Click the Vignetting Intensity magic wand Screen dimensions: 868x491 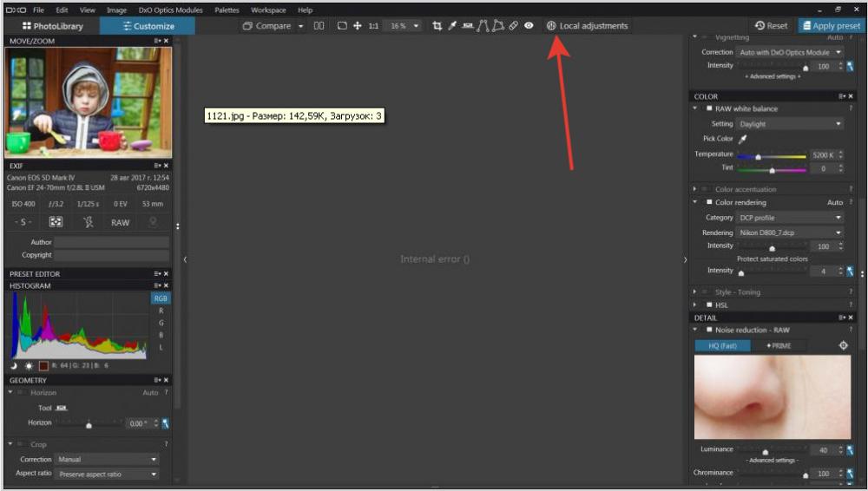850,67
